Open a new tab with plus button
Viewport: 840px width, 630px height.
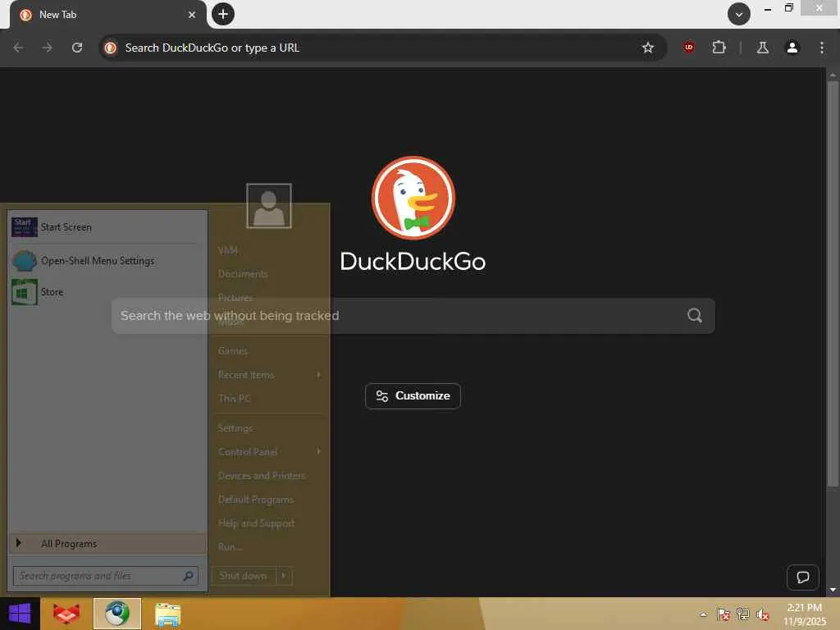(223, 14)
